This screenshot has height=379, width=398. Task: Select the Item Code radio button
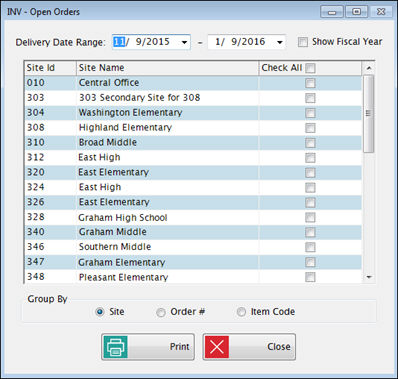(241, 312)
